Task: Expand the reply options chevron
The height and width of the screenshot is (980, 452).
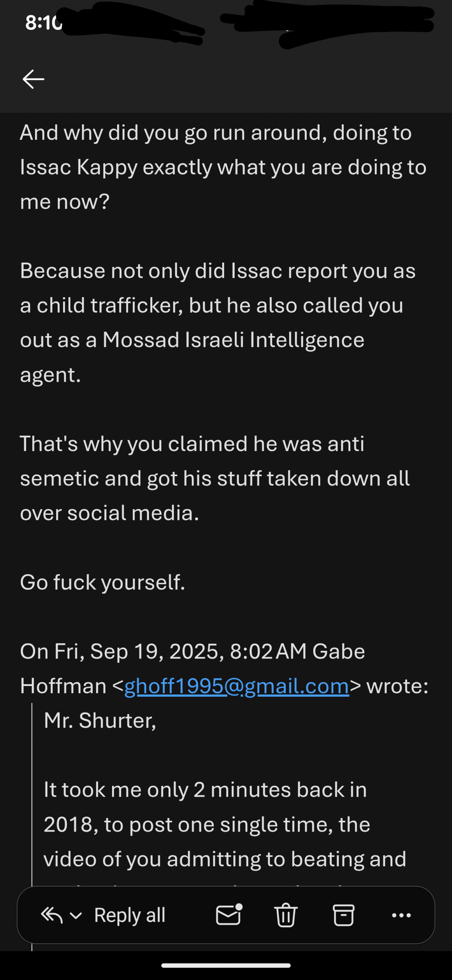Action: pyautogui.click(x=76, y=916)
